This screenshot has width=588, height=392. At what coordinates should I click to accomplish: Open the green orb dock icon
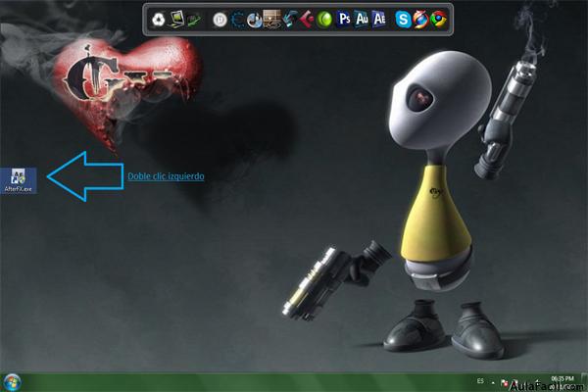(x=324, y=20)
